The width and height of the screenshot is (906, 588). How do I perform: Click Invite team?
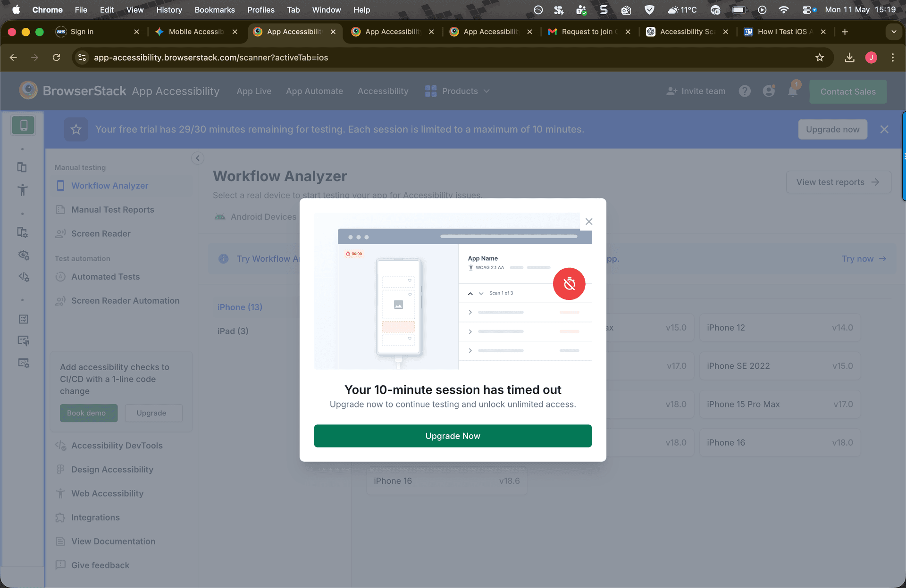pyautogui.click(x=696, y=91)
